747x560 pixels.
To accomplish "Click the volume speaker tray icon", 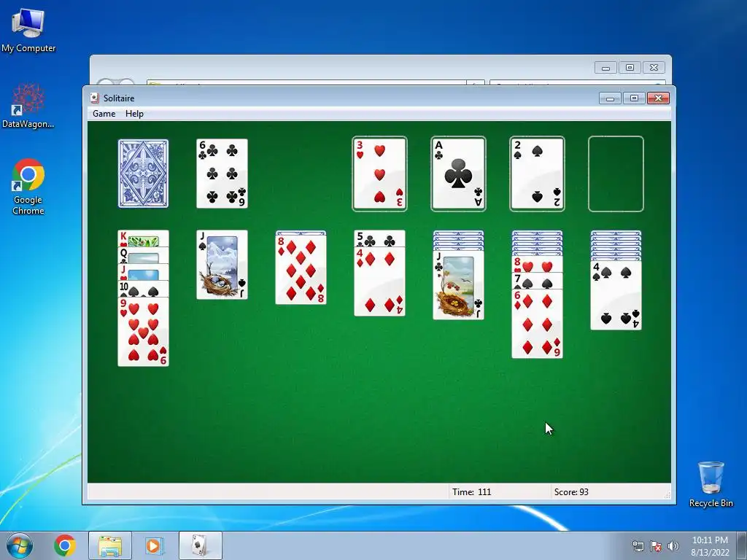I will 673,545.
